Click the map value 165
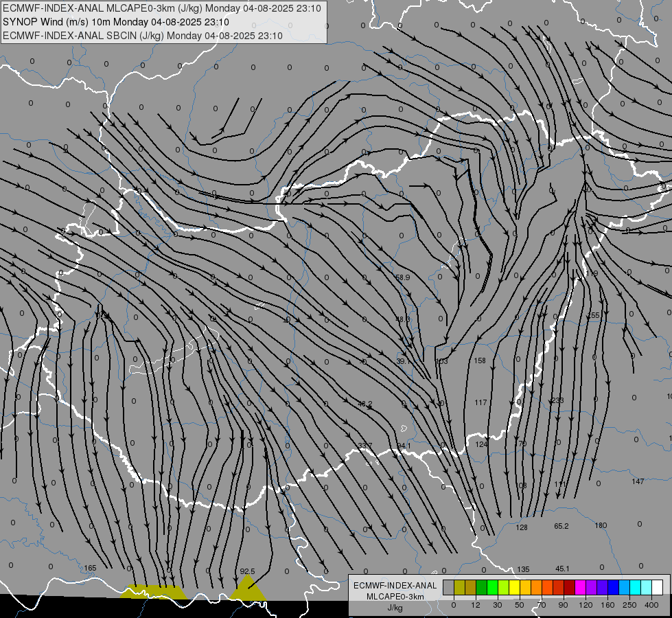Viewport: 672px width, 618px height. point(90,568)
